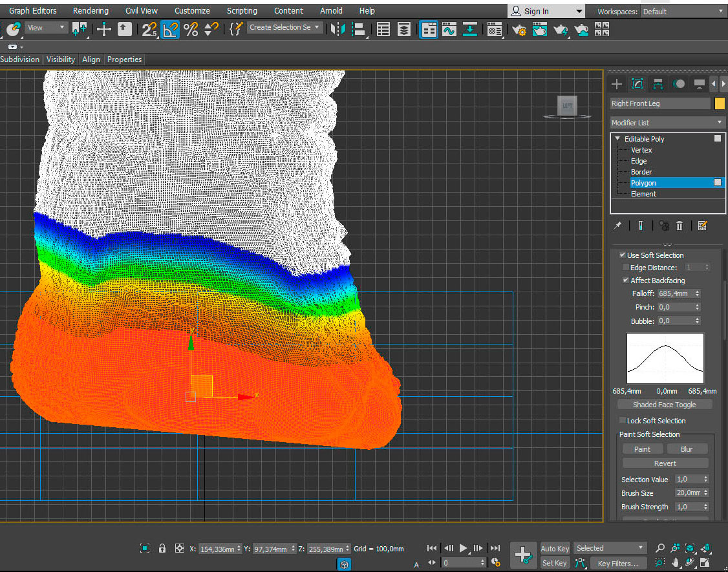
Task: Enable the Edge Distance checkbox
Action: (x=625, y=268)
